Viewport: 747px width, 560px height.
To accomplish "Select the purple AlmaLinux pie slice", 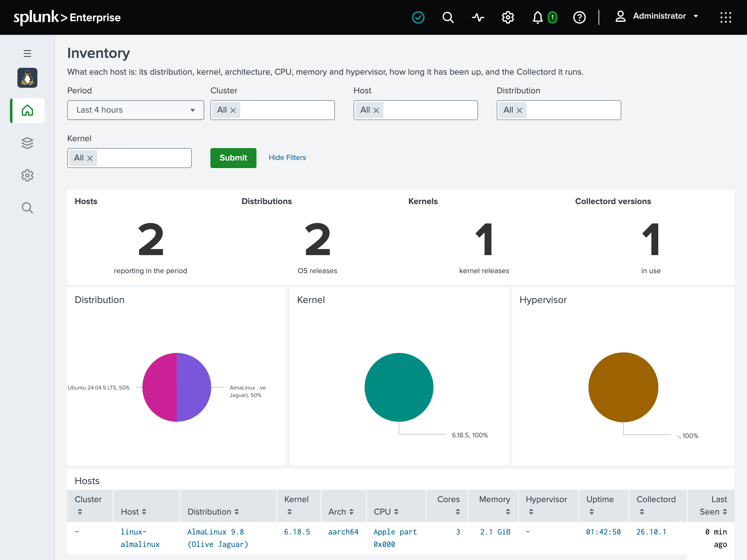I will 194,387.
